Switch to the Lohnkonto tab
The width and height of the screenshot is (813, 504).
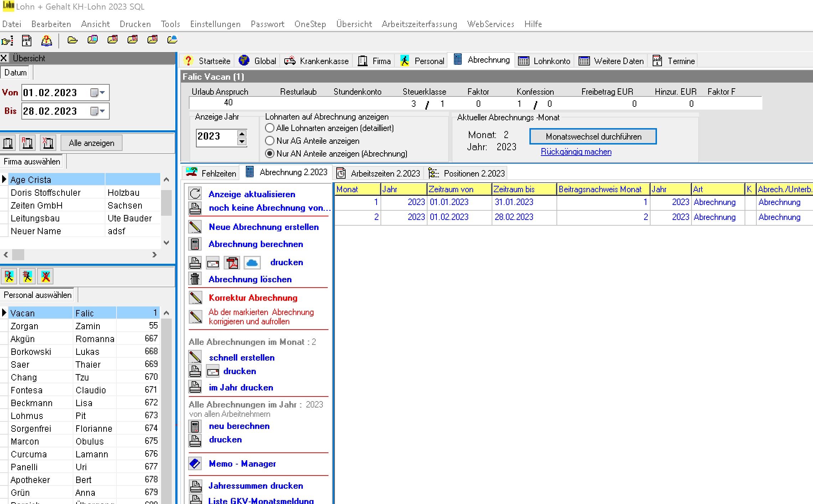(545, 61)
